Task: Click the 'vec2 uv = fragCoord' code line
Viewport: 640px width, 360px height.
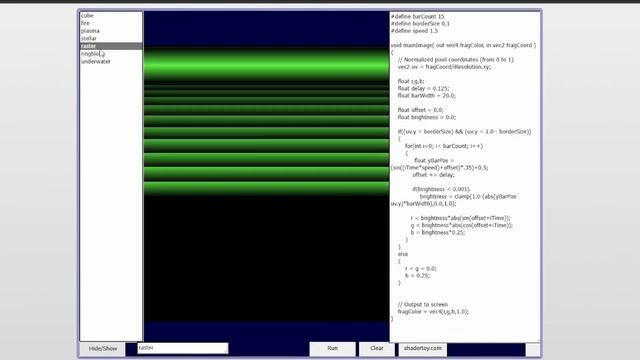Action: pyautogui.click(x=444, y=67)
